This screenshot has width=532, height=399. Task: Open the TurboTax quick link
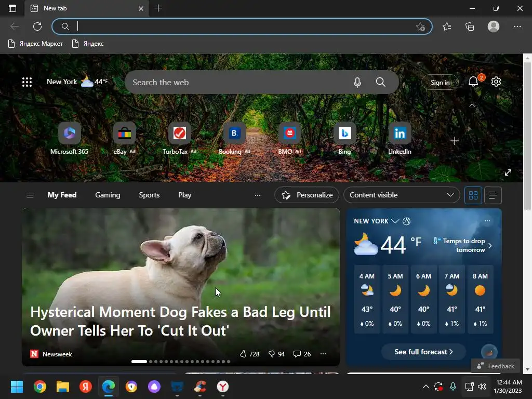(x=179, y=139)
